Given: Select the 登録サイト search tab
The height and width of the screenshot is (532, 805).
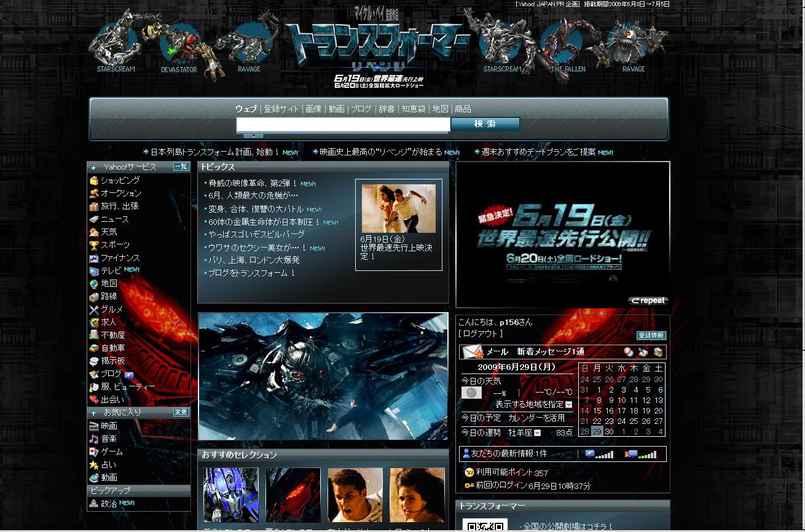Looking at the screenshot, I should tap(281, 109).
